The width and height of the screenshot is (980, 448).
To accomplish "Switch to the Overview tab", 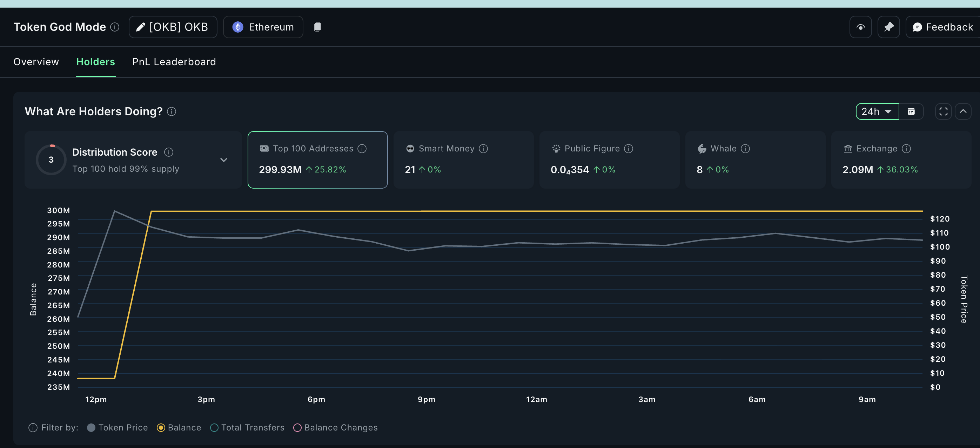I will 36,62.
